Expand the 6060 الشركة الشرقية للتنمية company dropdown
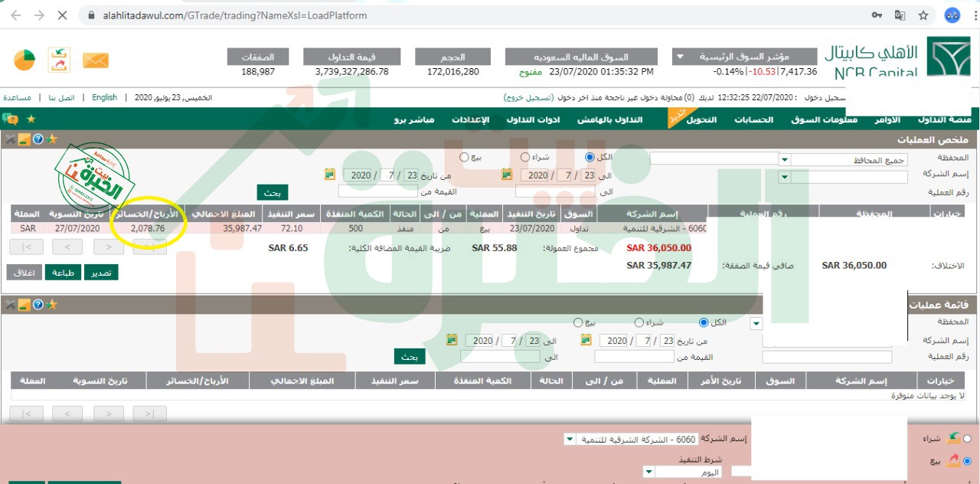980x484 pixels. click(x=569, y=440)
